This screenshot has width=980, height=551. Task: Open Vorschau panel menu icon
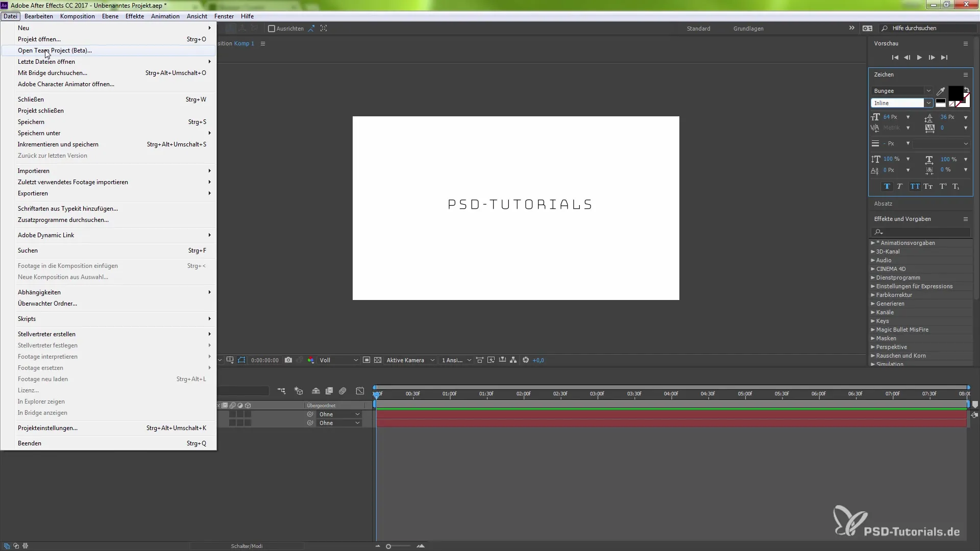(966, 43)
